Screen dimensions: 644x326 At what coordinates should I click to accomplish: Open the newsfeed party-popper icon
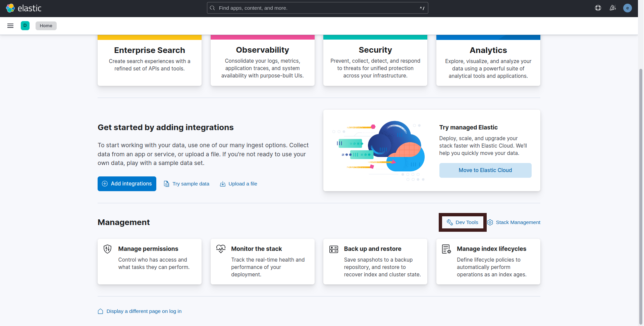pos(613,8)
